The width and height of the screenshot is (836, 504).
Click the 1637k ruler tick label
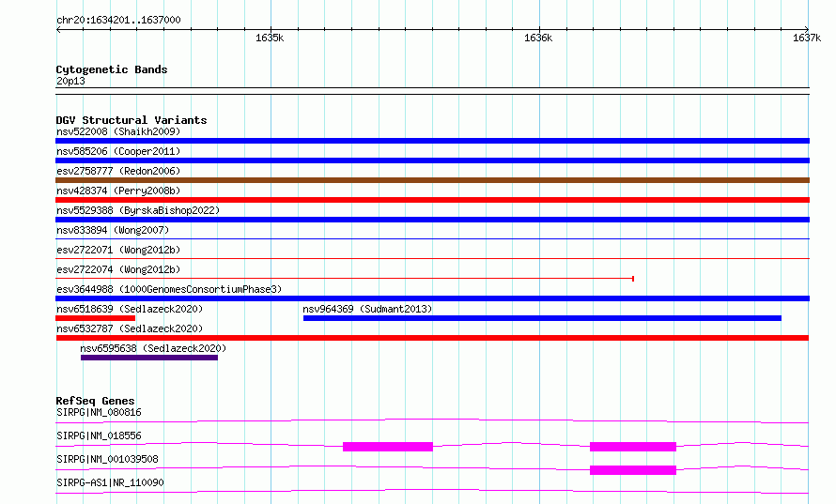(807, 38)
